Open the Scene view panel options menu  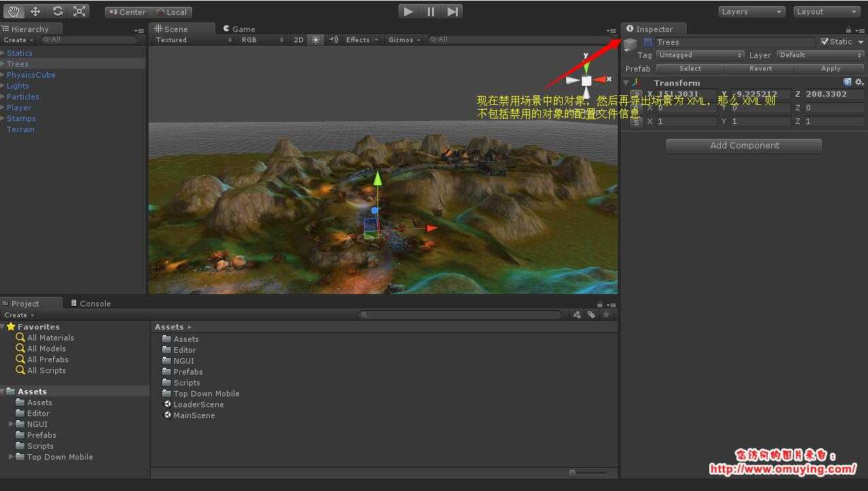pos(611,30)
